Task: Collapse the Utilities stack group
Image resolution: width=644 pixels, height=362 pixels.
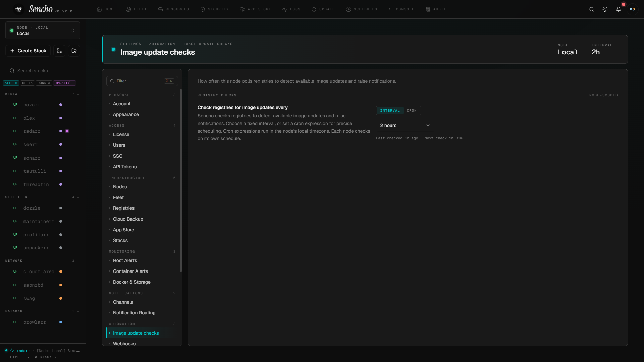Action: click(78, 197)
